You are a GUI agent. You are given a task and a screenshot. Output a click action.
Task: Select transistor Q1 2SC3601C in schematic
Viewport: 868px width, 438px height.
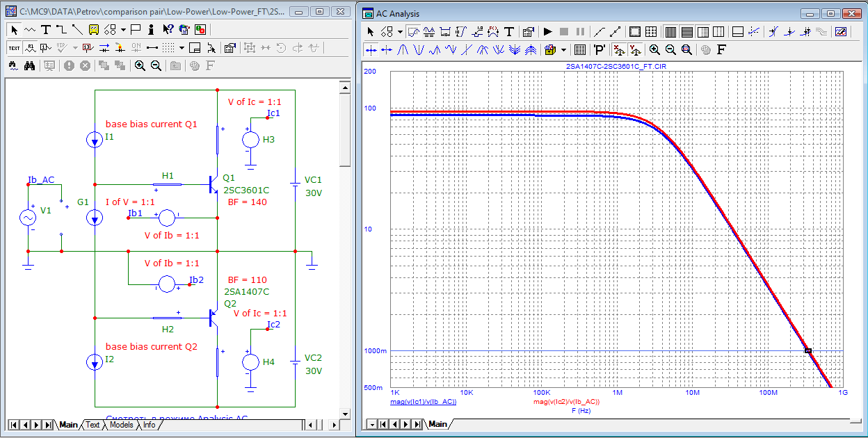(x=214, y=184)
